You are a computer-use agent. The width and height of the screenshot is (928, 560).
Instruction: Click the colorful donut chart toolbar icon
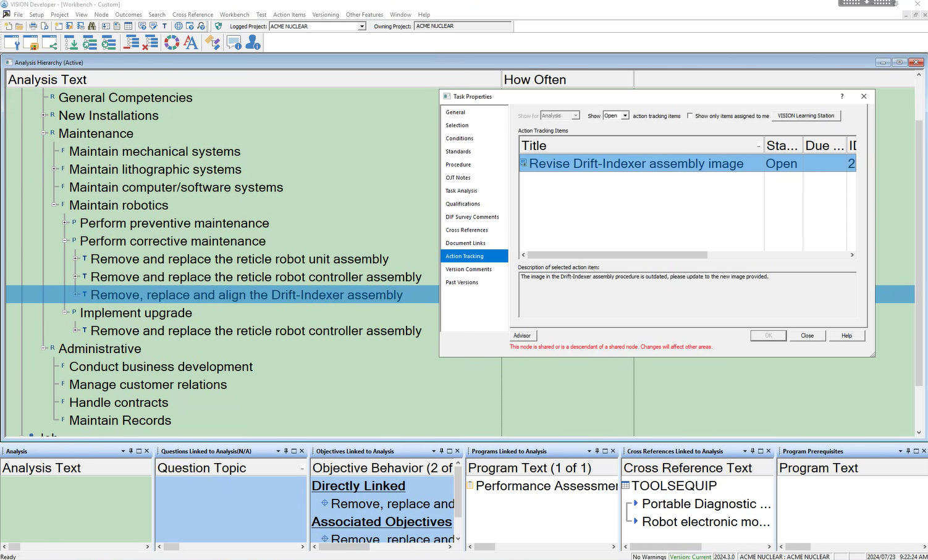[172, 43]
